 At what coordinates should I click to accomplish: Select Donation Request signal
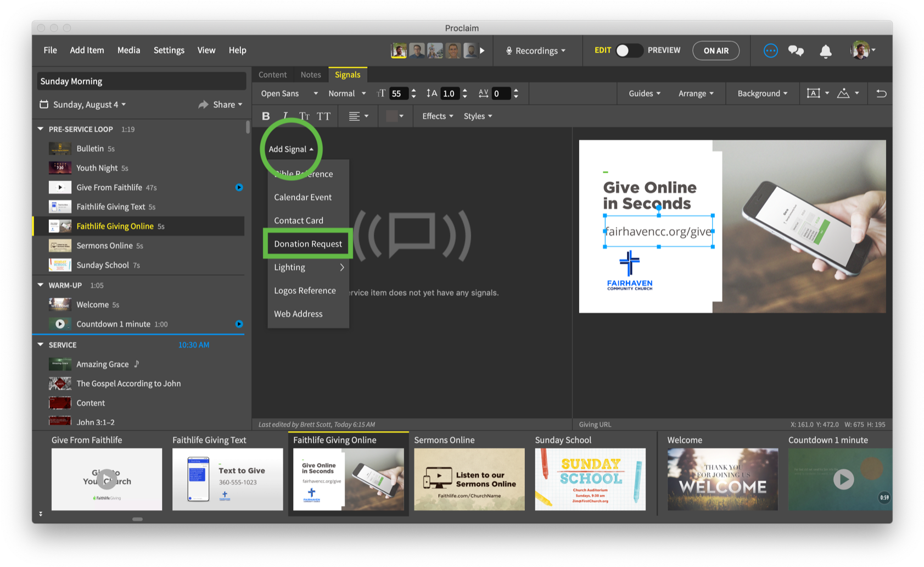click(308, 244)
